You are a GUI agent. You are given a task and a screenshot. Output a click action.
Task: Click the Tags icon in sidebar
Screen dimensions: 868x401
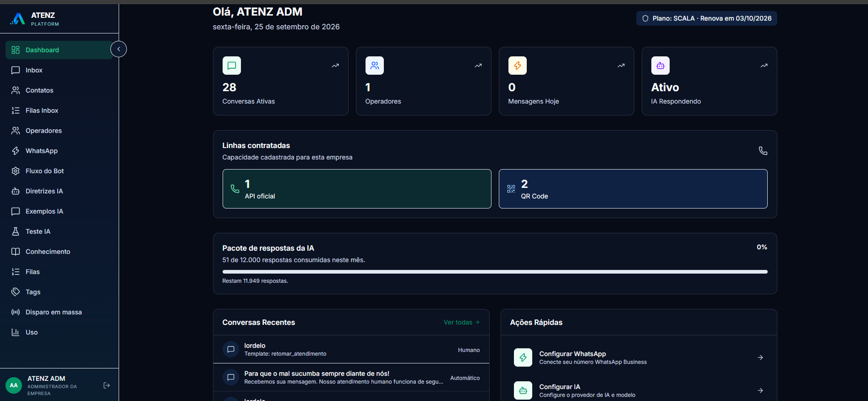(16, 292)
